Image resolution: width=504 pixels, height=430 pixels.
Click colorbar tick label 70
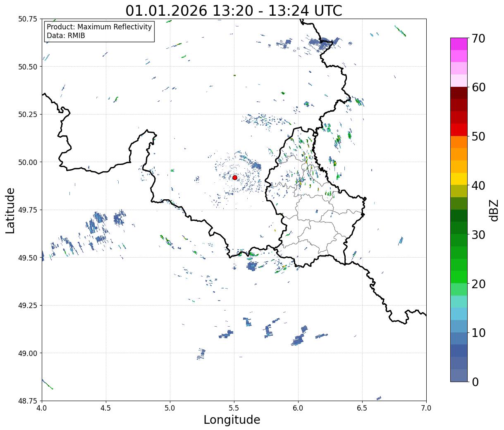click(478, 38)
